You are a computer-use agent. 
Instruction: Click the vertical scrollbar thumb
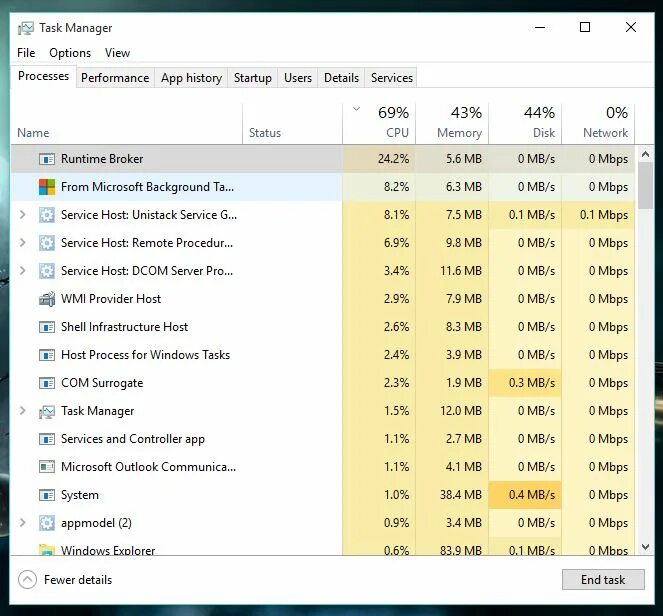coord(645,186)
